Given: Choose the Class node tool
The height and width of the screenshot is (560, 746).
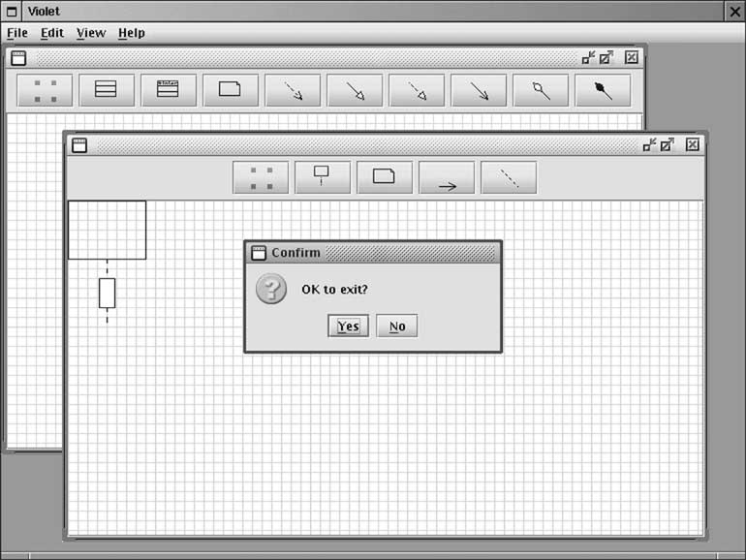Looking at the screenshot, I should coord(107,90).
